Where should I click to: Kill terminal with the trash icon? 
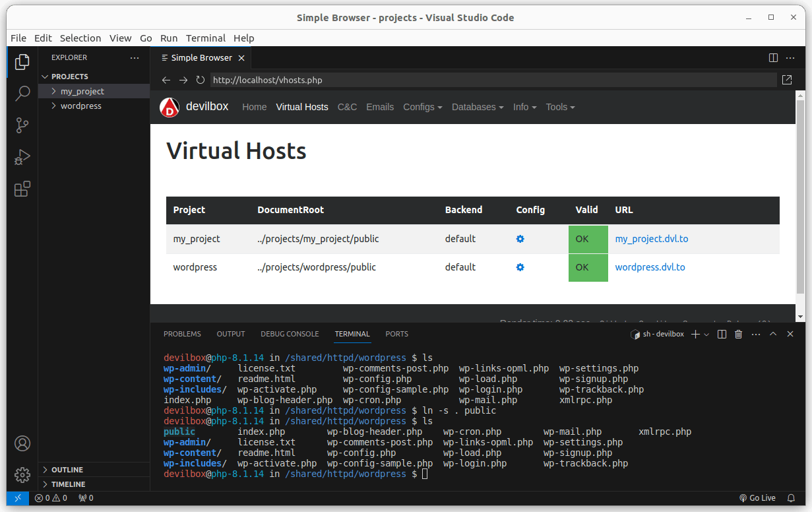pos(738,335)
